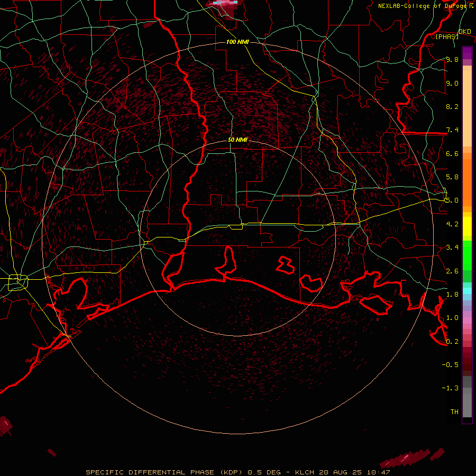Click the 1.0 color scale value
Screen dimensions: 476x476
[x=452, y=318]
